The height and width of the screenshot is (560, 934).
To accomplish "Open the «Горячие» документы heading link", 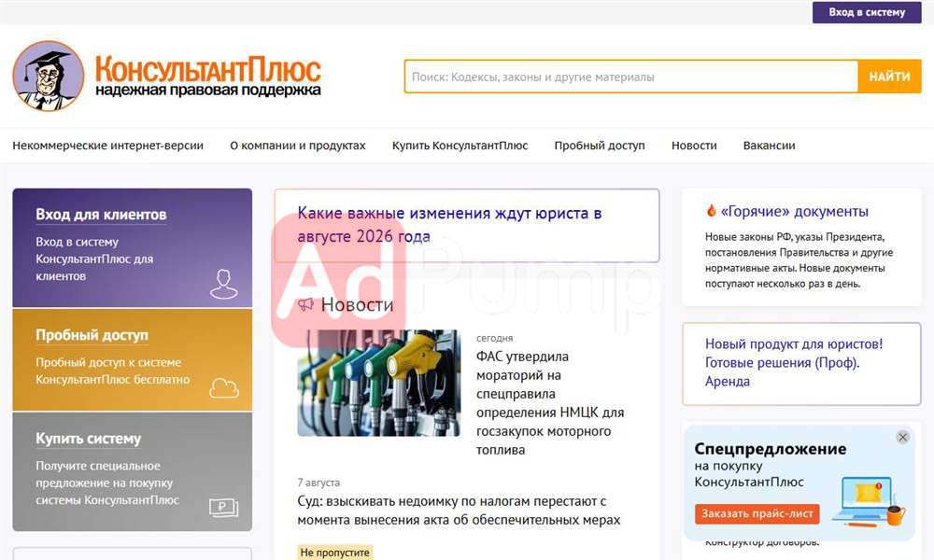I will pos(794,211).
